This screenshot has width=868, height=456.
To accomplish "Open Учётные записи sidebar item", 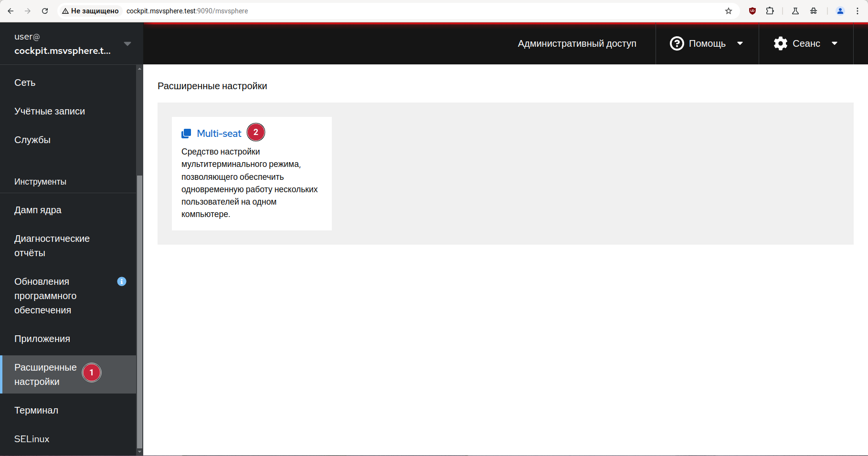I will (50, 111).
